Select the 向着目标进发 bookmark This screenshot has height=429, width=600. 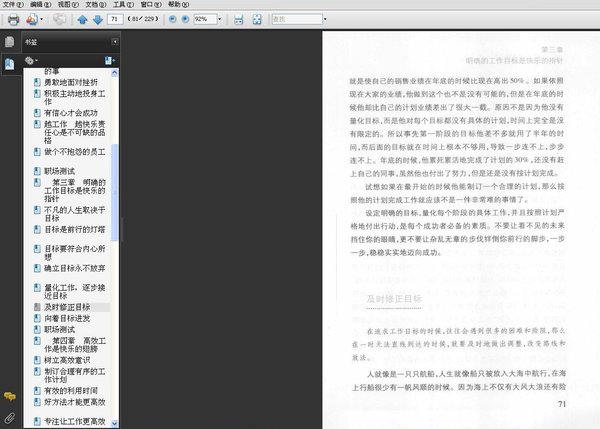pyautogui.click(x=67, y=318)
